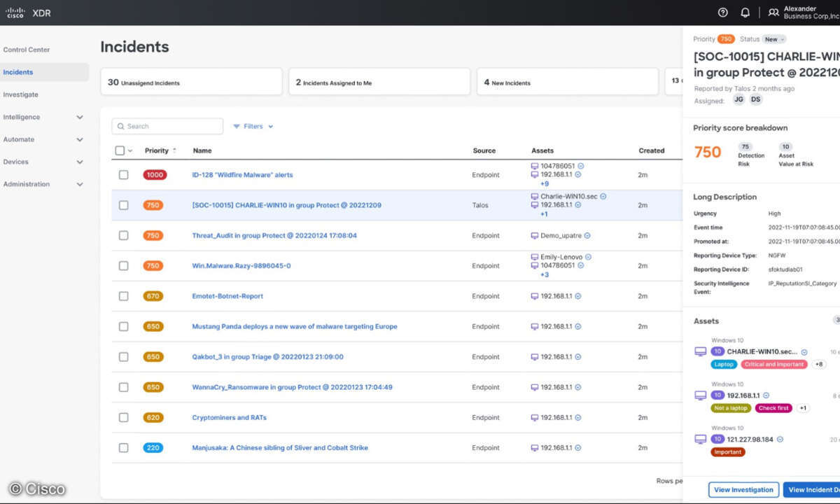The height and width of the screenshot is (504, 840).
Task: Sort by the Priority column arrow
Action: 174,150
